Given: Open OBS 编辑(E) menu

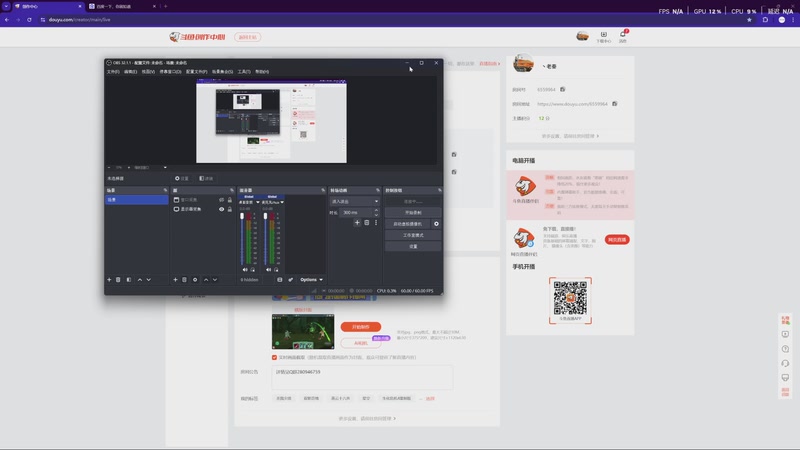Looking at the screenshot, I should tap(131, 72).
